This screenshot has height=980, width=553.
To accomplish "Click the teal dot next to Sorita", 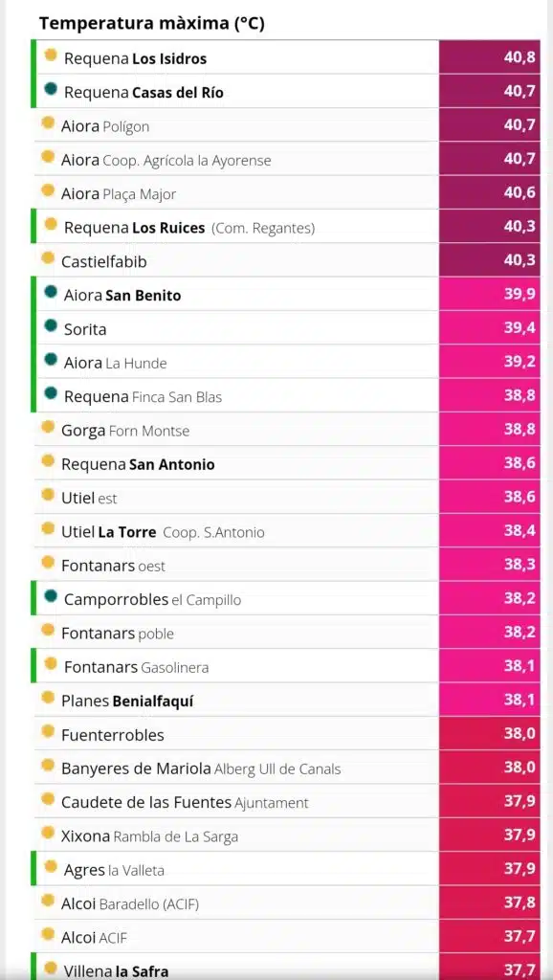I will (51, 325).
